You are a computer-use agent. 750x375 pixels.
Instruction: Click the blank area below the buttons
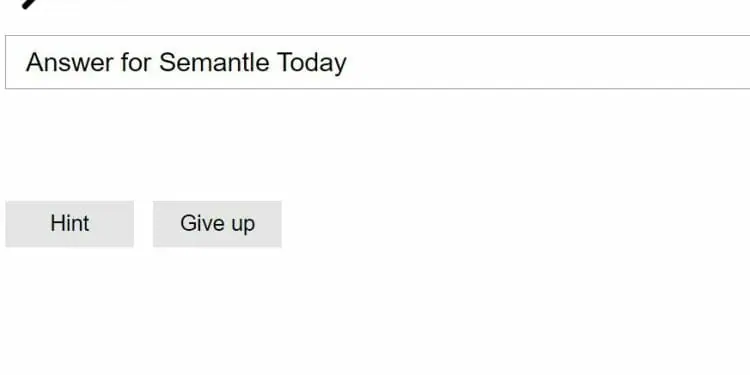(x=375, y=311)
